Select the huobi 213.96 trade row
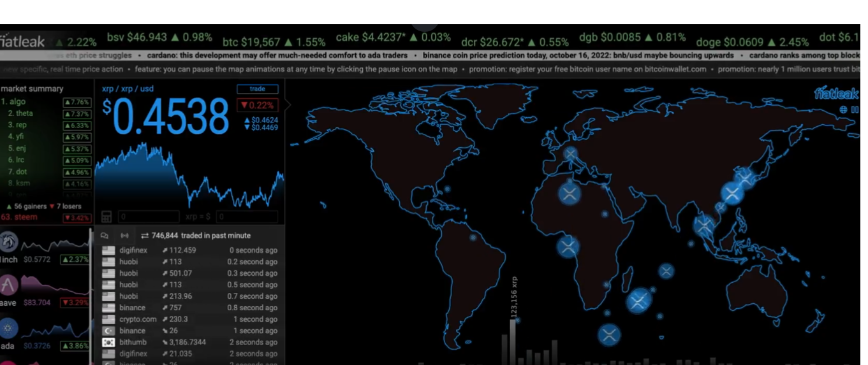The height and width of the screenshot is (365, 868). click(x=189, y=296)
